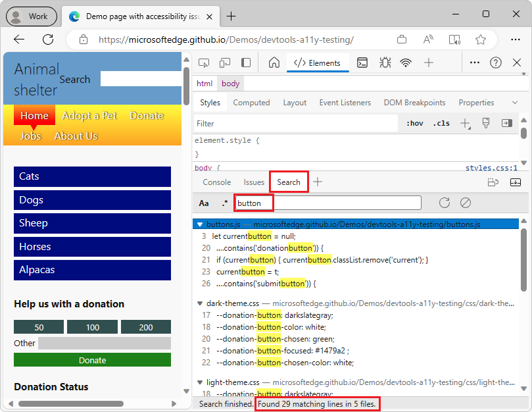Refresh the search results
The height and width of the screenshot is (412, 532).
445,203
